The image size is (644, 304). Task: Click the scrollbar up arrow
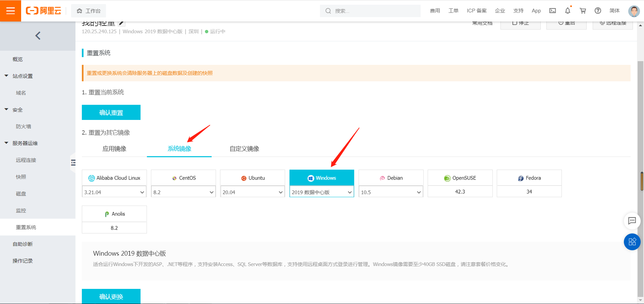pyautogui.click(x=641, y=25)
